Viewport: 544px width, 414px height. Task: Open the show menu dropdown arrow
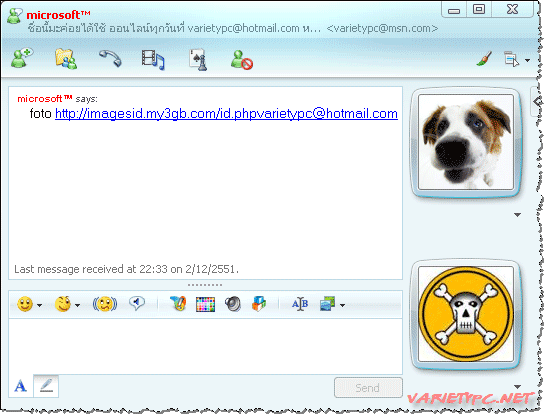click(528, 60)
